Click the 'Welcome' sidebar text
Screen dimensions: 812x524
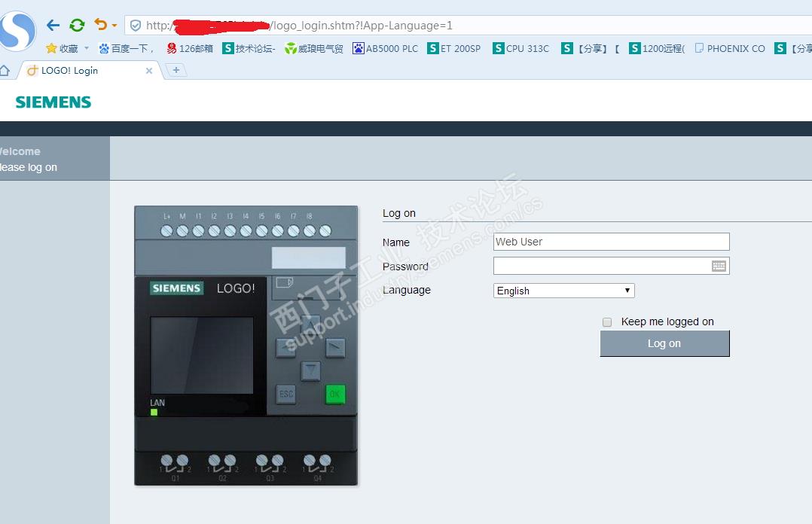(x=20, y=151)
